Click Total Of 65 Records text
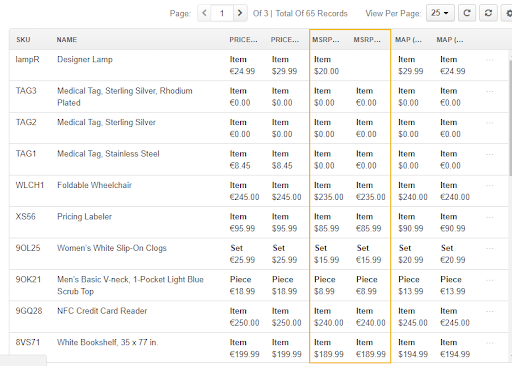 pyautogui.click(x=311, y=13)
